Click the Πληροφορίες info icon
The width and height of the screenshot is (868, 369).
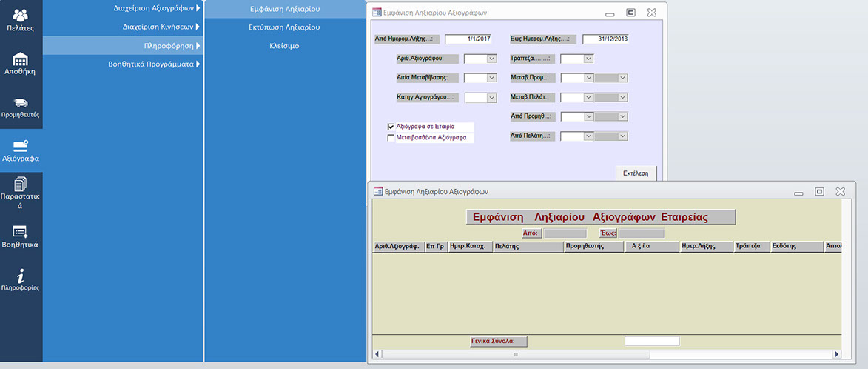(x=20, y=279)
